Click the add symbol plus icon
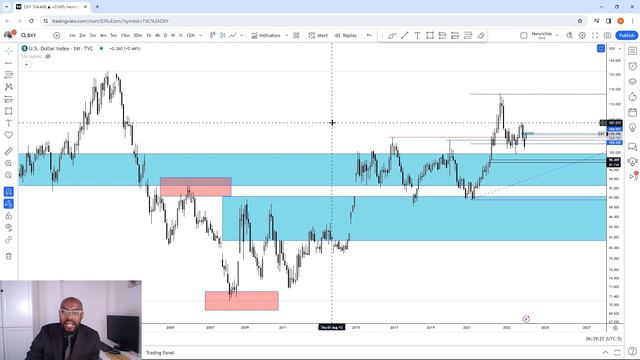This screenshot has width=640, height=360. (57, 36)
